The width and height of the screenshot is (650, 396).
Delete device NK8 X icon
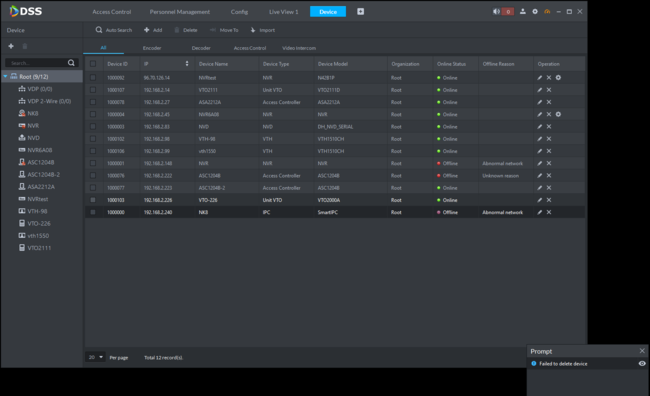549,212
